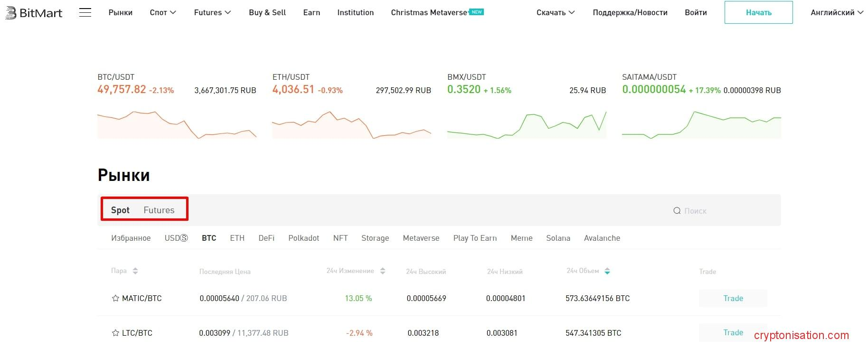868x349 pixels.
Task: Sort by 24h volume arrows
Action: pos(607,271)
